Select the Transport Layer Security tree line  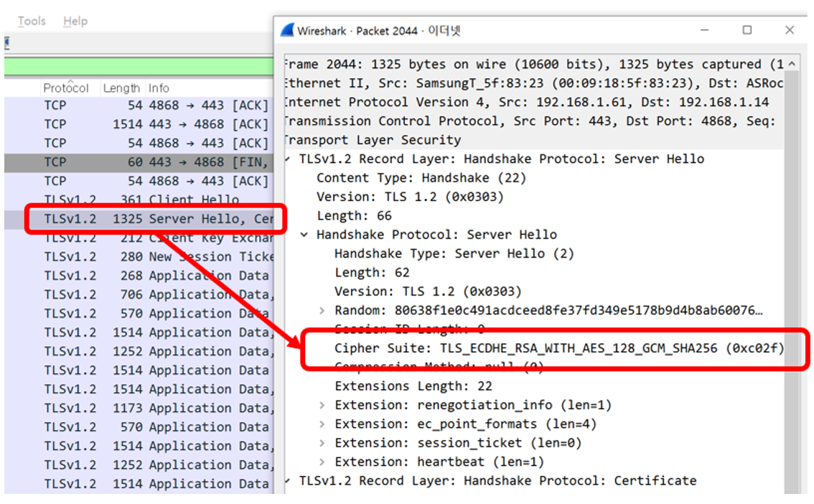(373, 140)
